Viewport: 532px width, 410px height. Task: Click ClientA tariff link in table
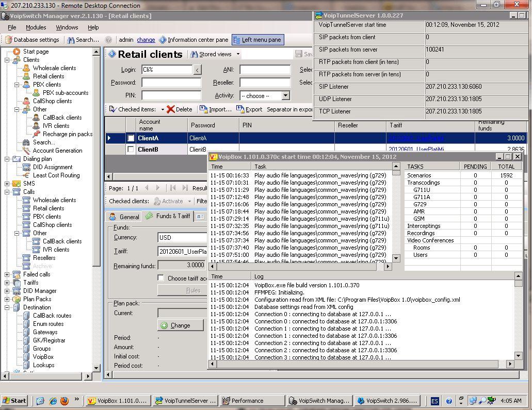coord(416,138)
